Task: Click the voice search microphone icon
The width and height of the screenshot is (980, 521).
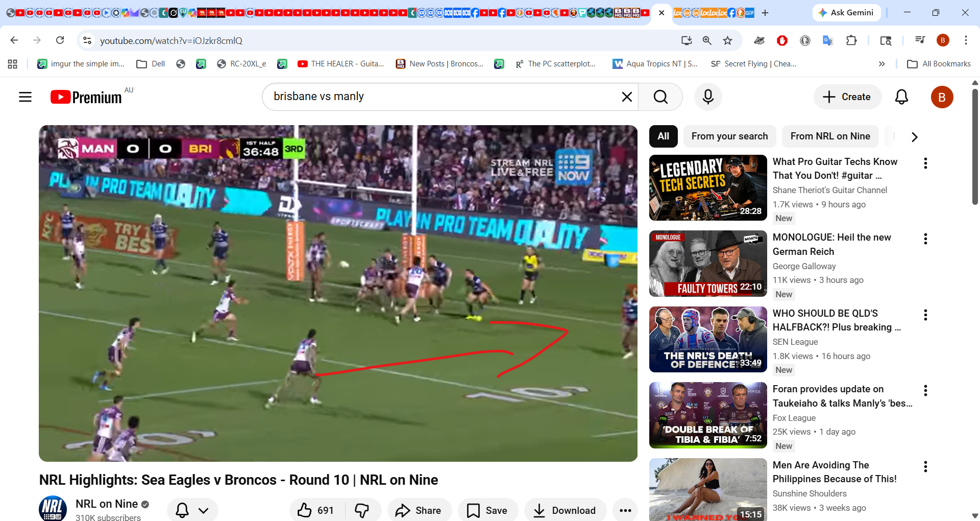Action: pyautogui.click(x=708, y=97)
